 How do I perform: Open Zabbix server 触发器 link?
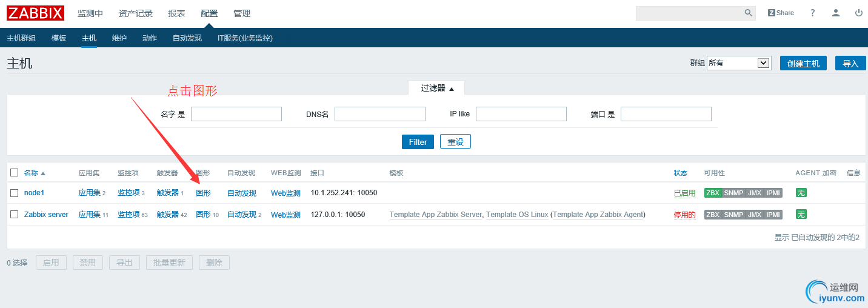click(x=168, y=215)
